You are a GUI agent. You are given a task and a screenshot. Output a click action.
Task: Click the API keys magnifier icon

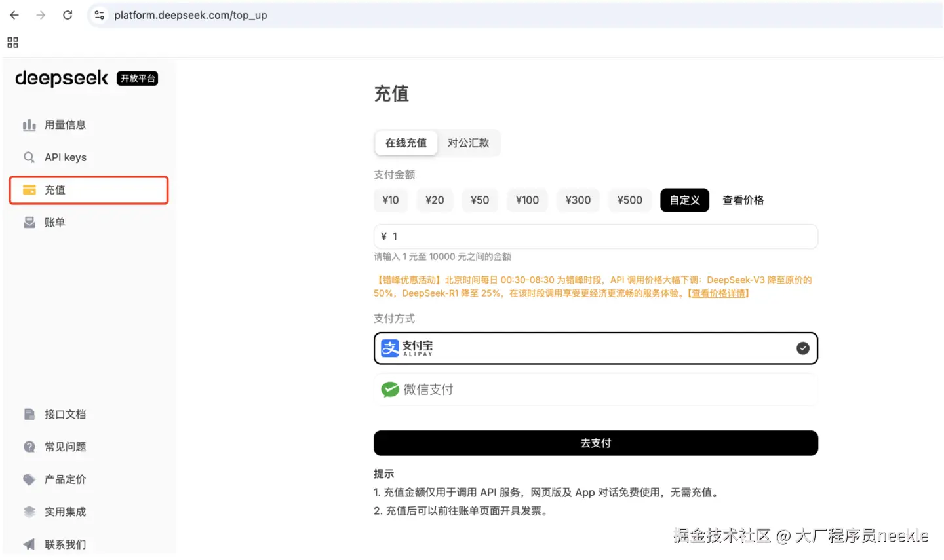29,157
